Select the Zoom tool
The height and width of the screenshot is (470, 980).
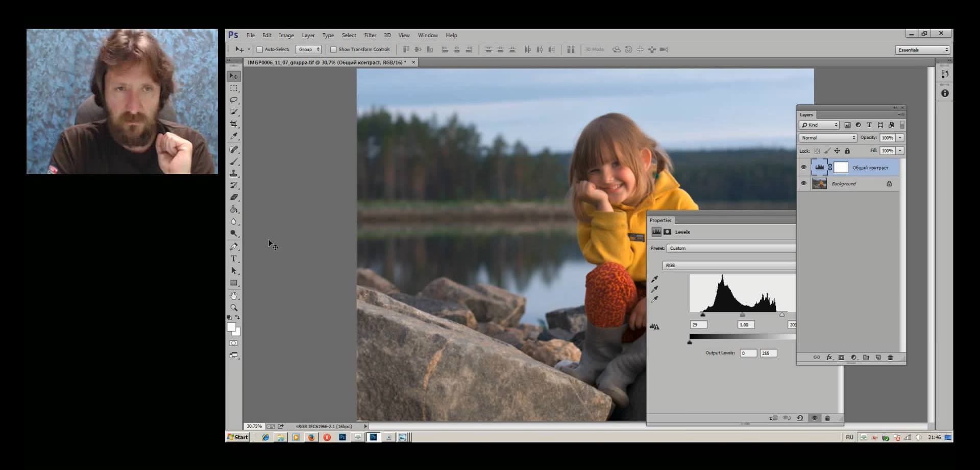point(234,308)
